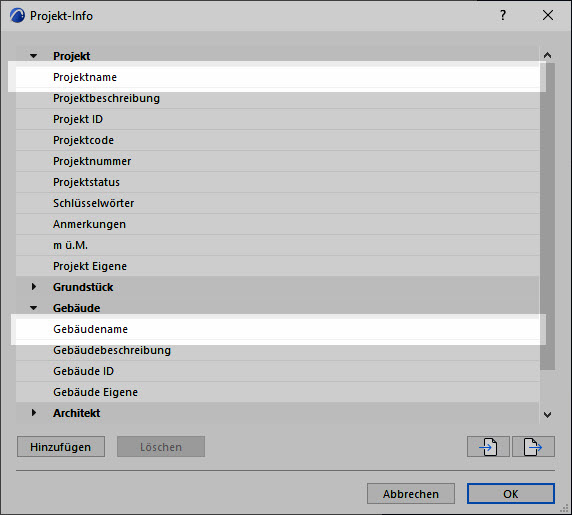Image resolution: width=572 pixels, height=515 pixels.
Task: Click the OK button
Action: [x=511, y=493]
